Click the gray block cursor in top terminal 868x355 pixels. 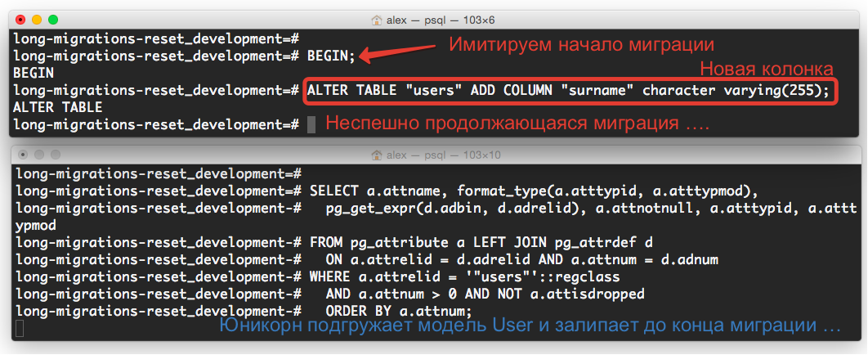pyautogui.click(x=311, y=124)
